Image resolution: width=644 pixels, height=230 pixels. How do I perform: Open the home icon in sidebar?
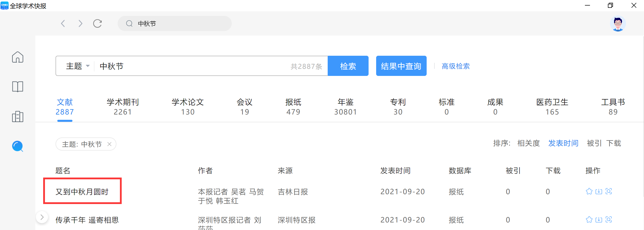coord(18,57)
